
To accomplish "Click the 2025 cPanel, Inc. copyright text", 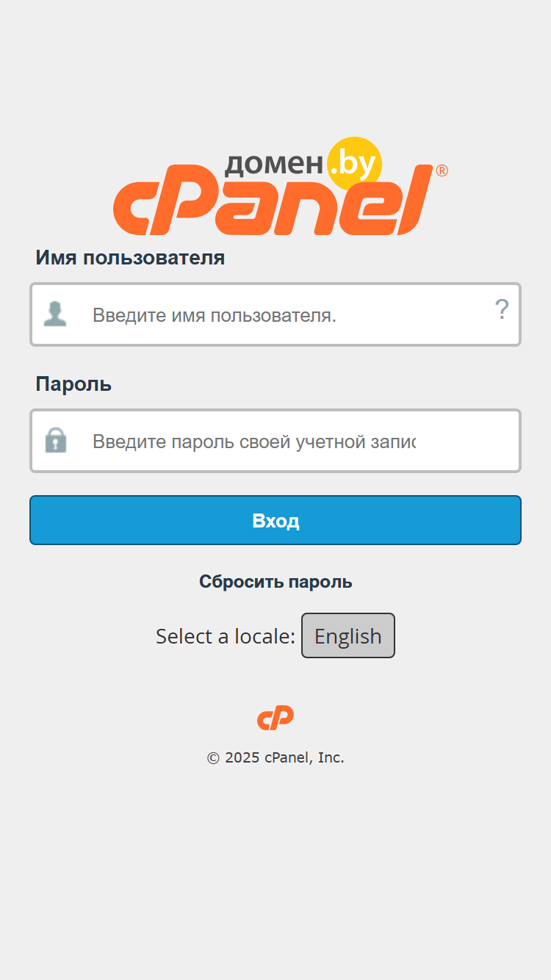I will tap(284, 757).
